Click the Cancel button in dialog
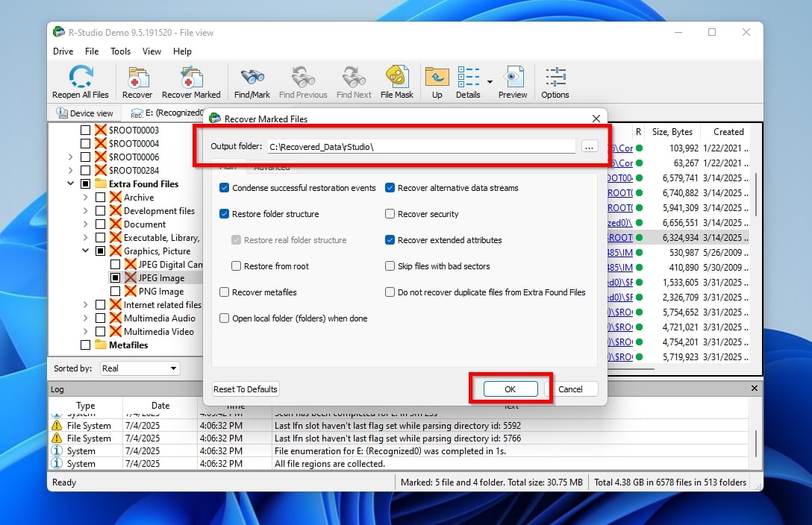Screen dimensions: 812x525 point(571,389)
